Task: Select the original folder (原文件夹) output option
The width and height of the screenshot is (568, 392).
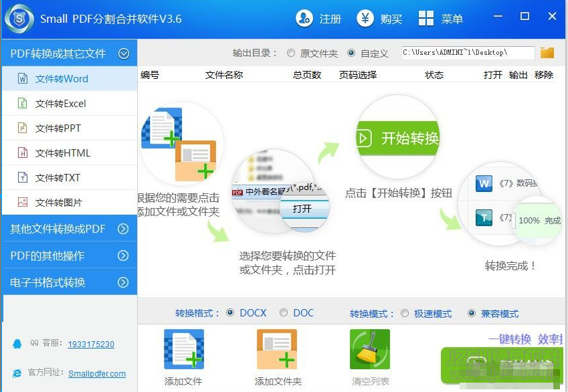Action: pyautogui.click(x=291, y=53)
